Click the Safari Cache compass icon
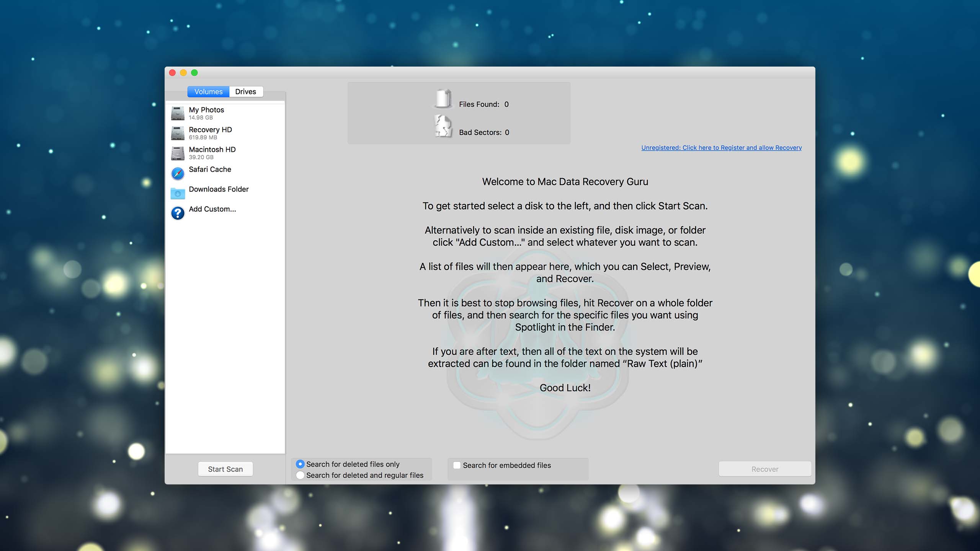 178,173
